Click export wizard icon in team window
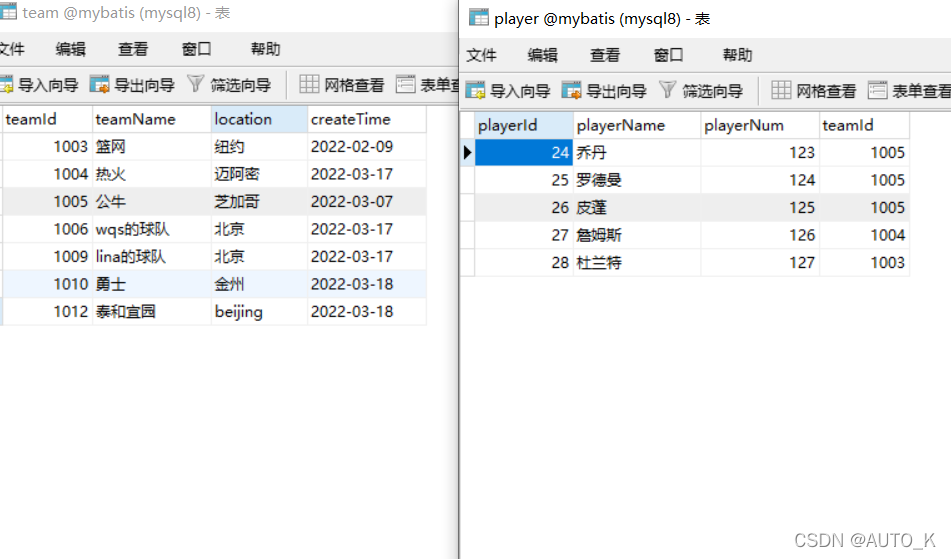 [x=99, y=84]
